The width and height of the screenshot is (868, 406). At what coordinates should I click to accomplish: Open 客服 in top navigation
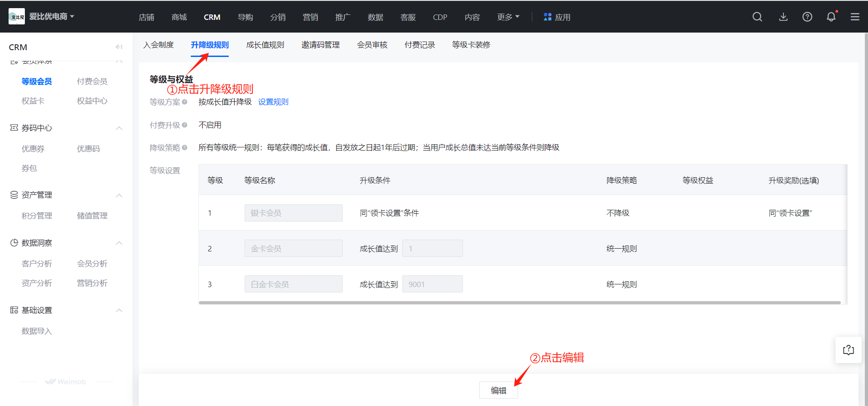(x=408, y=17)
